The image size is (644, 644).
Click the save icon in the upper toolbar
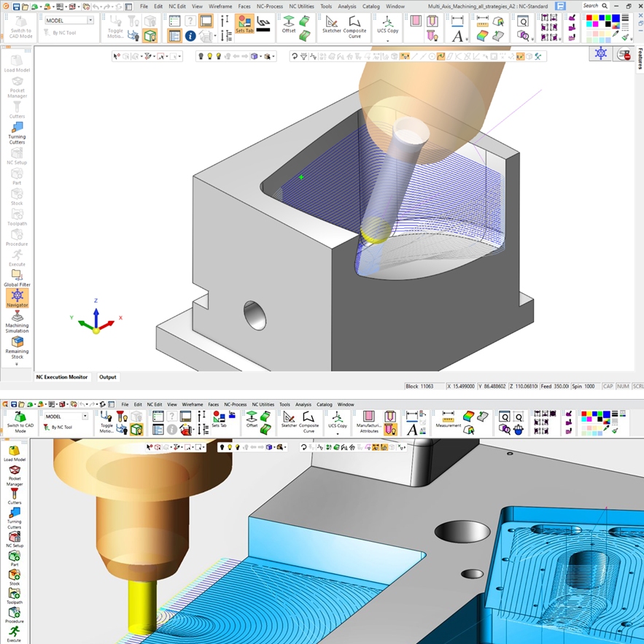click(x=16, y=7)
